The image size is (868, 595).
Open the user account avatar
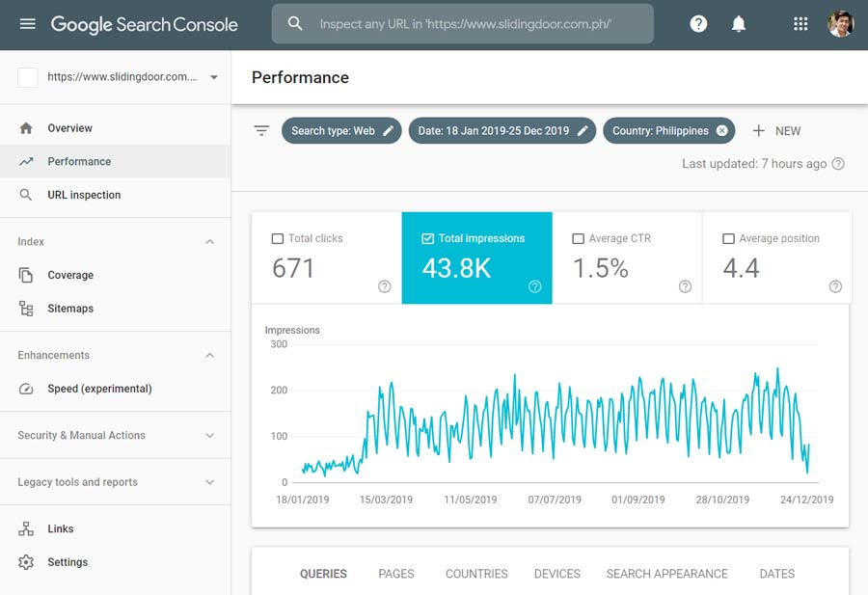(840, 24)
